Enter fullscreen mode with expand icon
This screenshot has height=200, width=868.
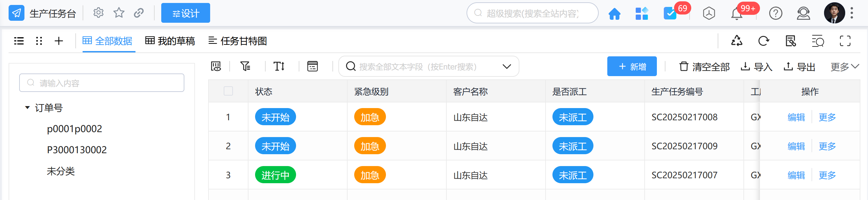[x=845, y=41]
